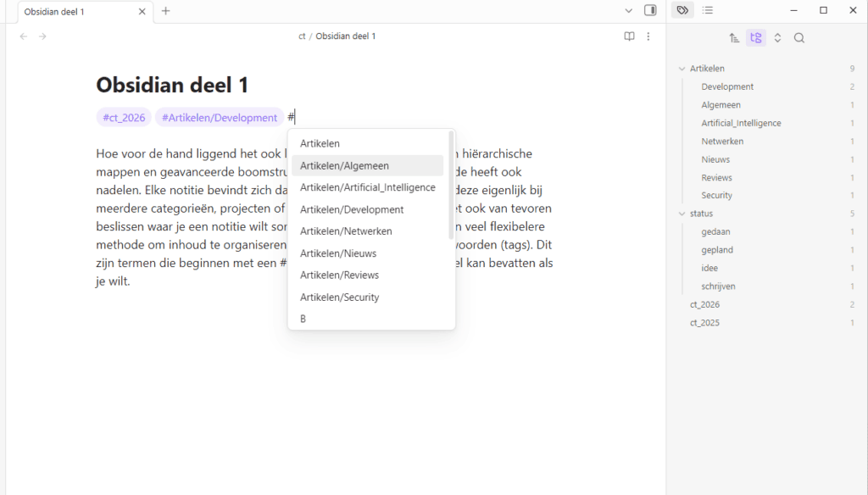Click the #ct_2026 tag pill
The height and width of the screenshot is (495, 868).
coord(124,117)
